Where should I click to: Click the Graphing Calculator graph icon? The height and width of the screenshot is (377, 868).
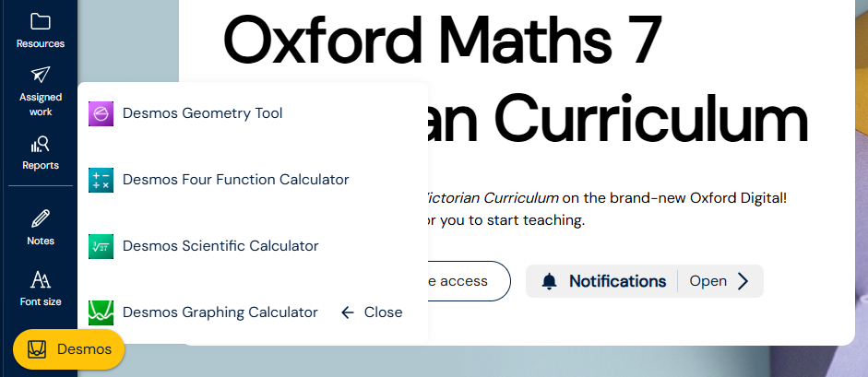point(101,312)
